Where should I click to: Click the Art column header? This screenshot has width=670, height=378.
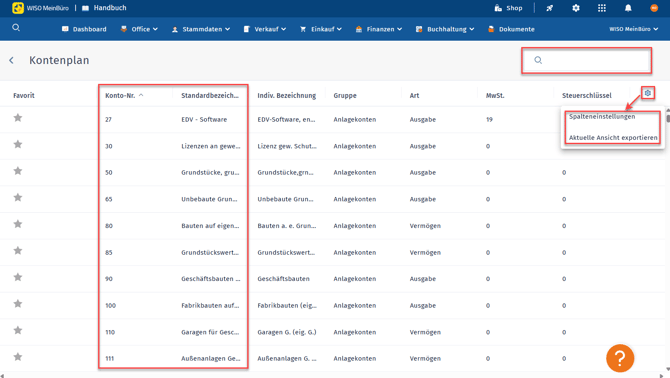point(414,95)
